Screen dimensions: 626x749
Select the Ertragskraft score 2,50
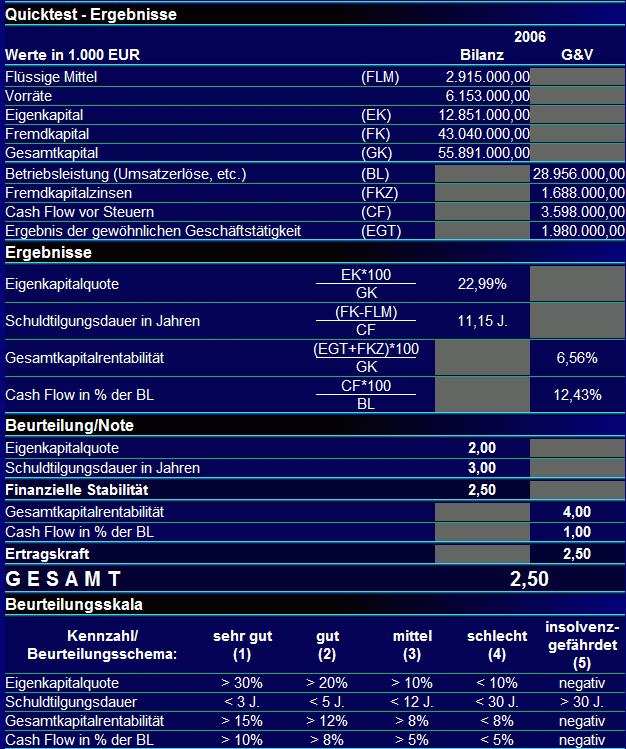coord(578,554)
